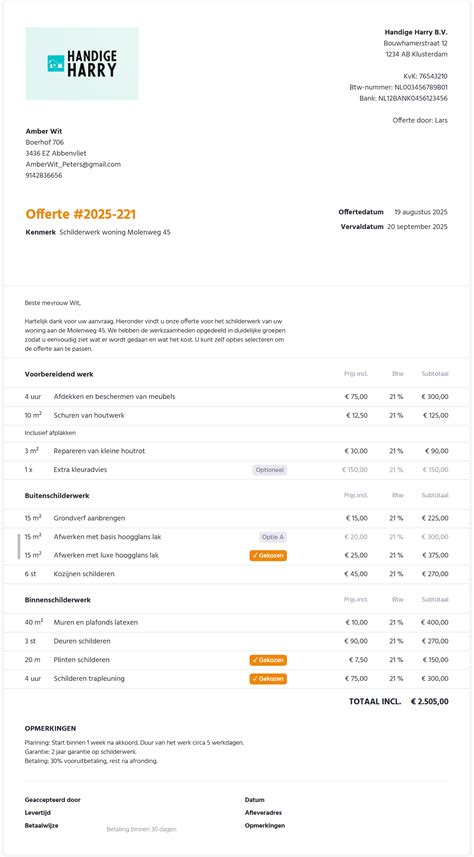Click the note 'Inclusief afplakken'
This screenshot has height=857, width=474.
click(50, 433)
